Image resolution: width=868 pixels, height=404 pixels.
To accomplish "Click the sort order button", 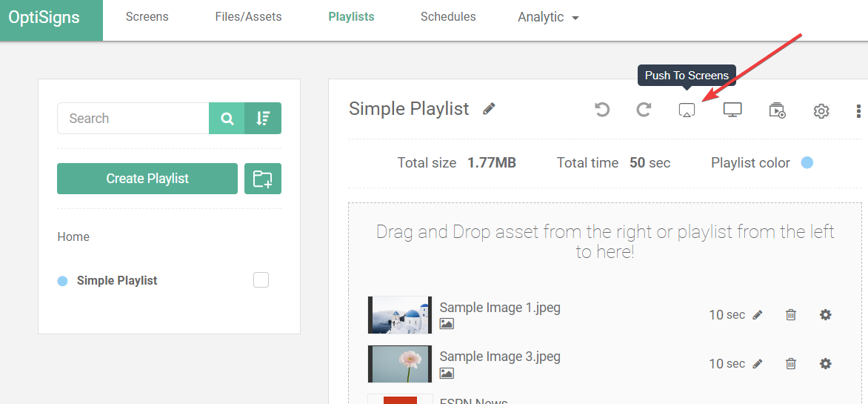I will click(263, 118).
